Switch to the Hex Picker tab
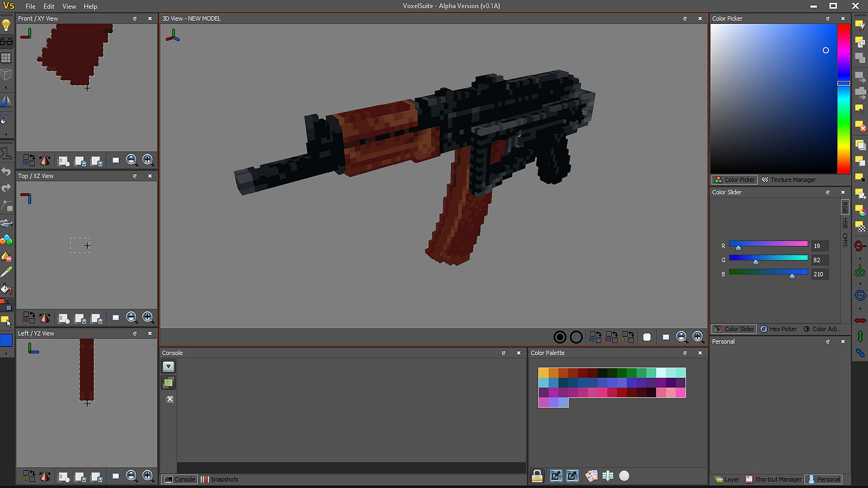 pos(778,329)
